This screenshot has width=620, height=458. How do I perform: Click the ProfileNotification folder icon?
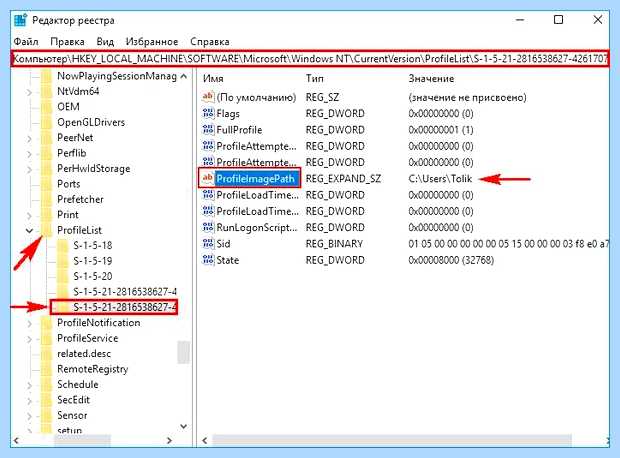(x=47, y=323)
